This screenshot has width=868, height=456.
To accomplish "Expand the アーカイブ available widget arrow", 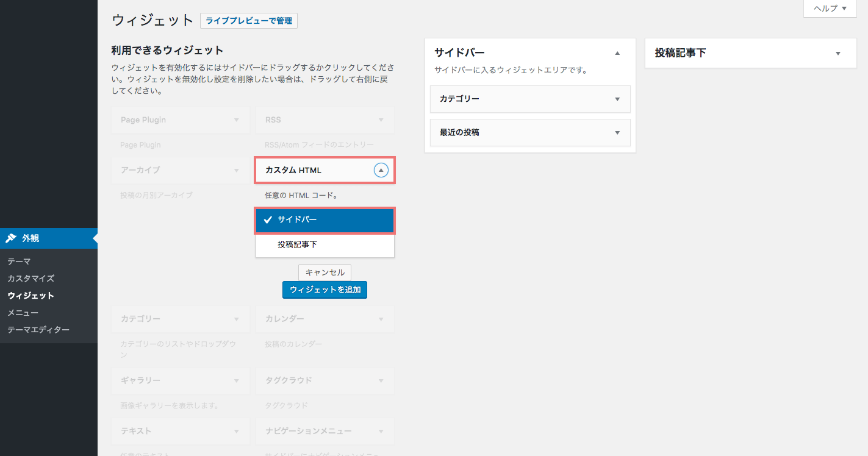I will 237,170.
